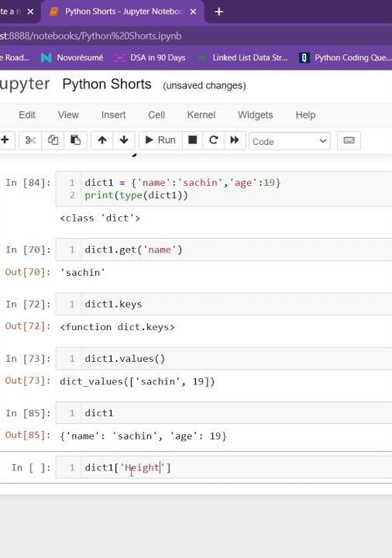Click the Out[85] prompt label
The width and height of the screenshot is (392, 558).
[x=28, y=436]
